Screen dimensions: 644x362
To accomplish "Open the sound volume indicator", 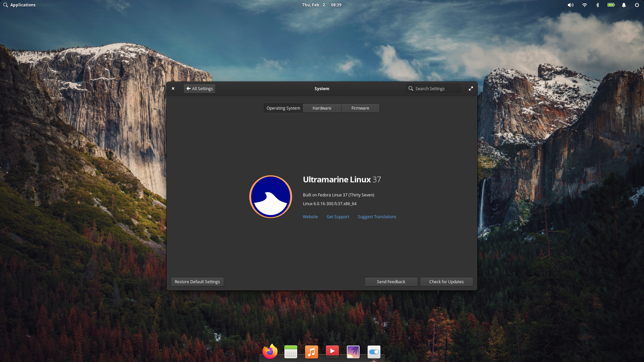I will 570,5.
